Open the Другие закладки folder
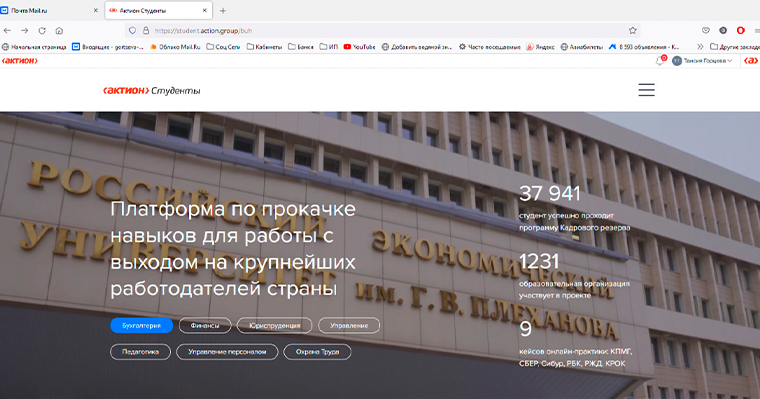 [735, 47]
